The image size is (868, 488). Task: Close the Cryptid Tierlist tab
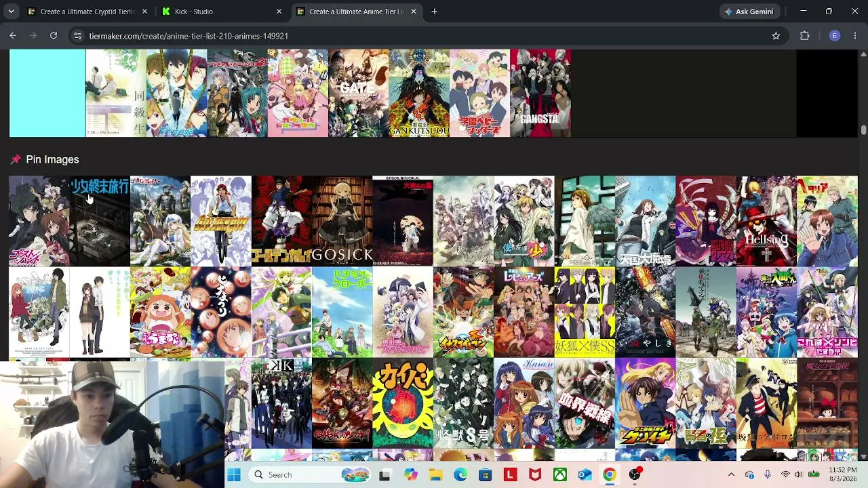(144, 12)
